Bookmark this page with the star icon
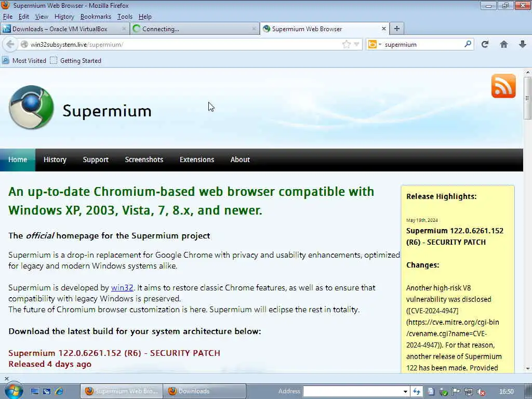This screenshot has width=532, height=399. pos(347,45)
